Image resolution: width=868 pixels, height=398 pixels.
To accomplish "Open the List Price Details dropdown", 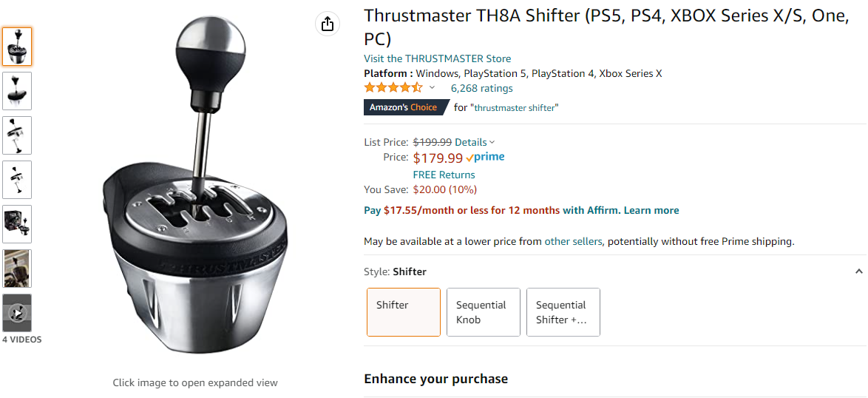I will [x=475, y=142].
